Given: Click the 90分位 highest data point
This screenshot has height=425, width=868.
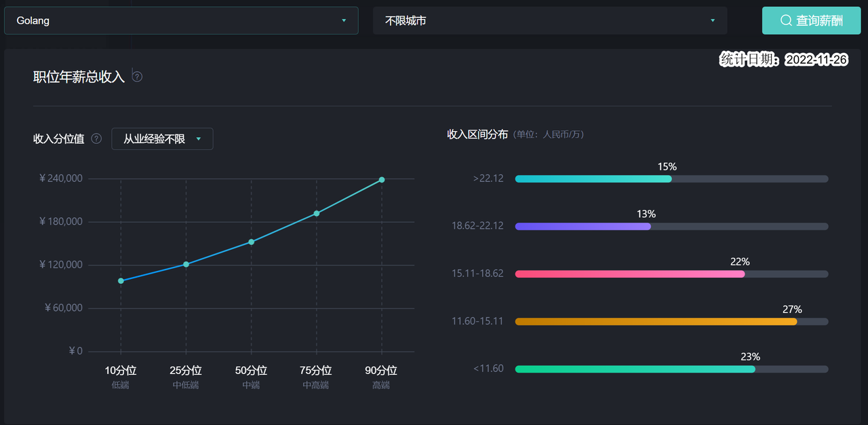Looking at the screenshot, I should pos(382,180).
